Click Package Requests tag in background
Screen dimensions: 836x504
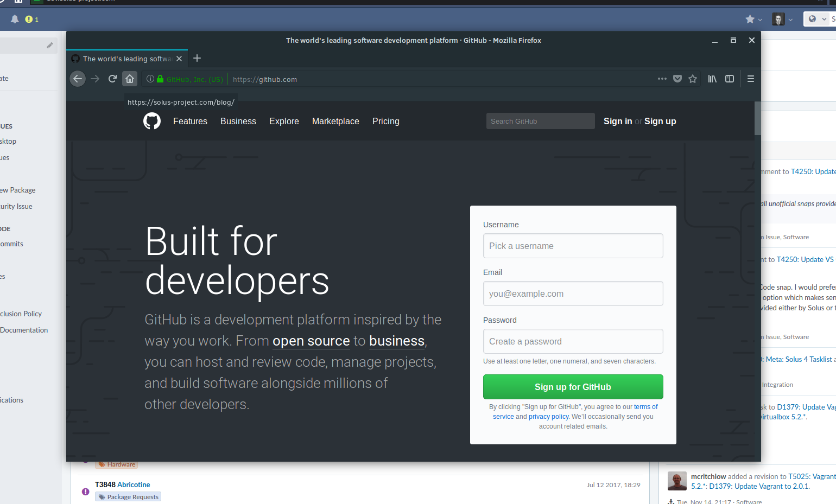(129, 497)
